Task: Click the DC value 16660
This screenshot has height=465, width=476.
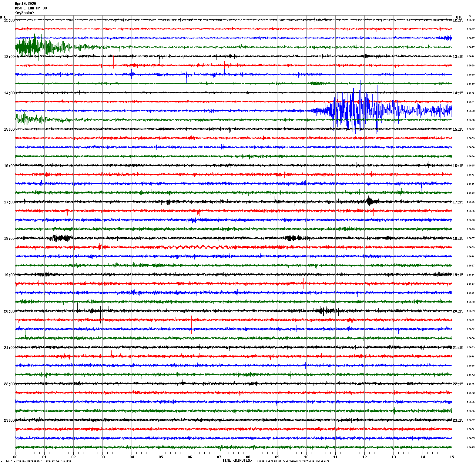Action: click(x=471, y=293)
